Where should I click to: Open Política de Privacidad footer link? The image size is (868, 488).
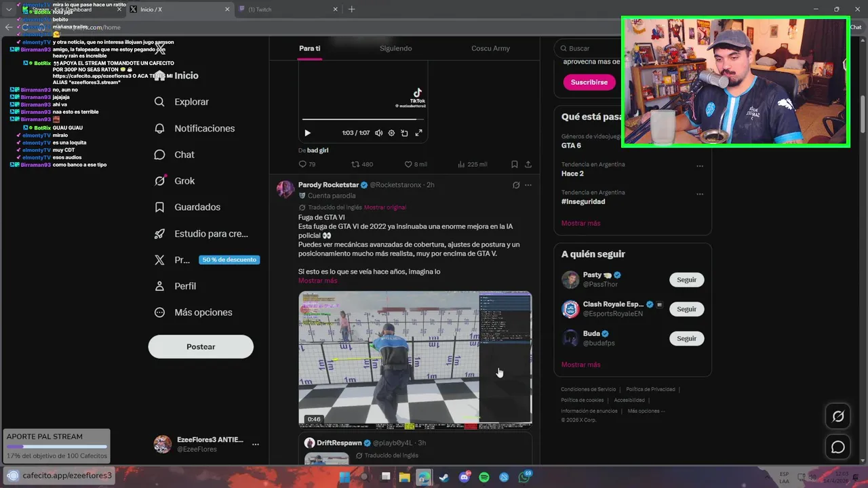point(650,389)
